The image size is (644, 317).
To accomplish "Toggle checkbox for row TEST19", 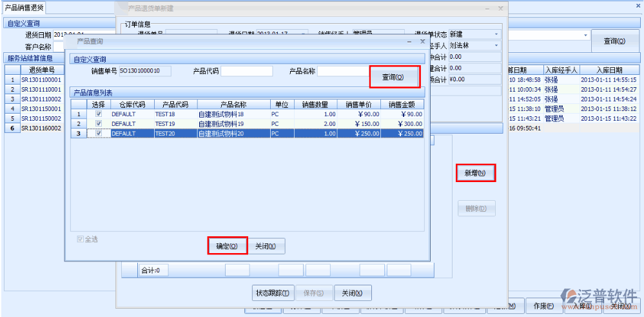I will coord(99,123).
